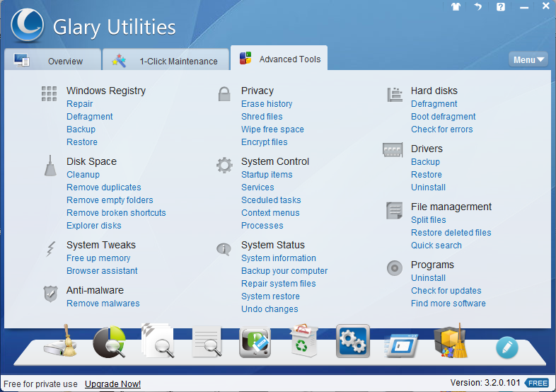Screen dimensions: 556x392
Task: Open Remove empty folders link
Action: pyautogui.click(x=110, y=200)
